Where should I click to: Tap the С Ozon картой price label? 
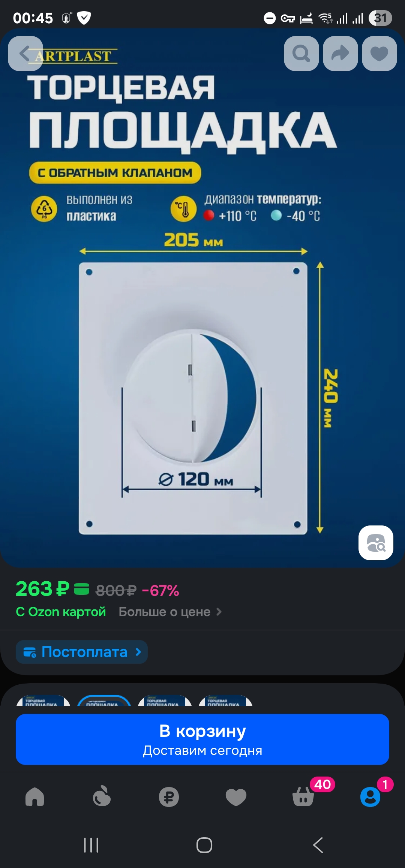point(61,612)
